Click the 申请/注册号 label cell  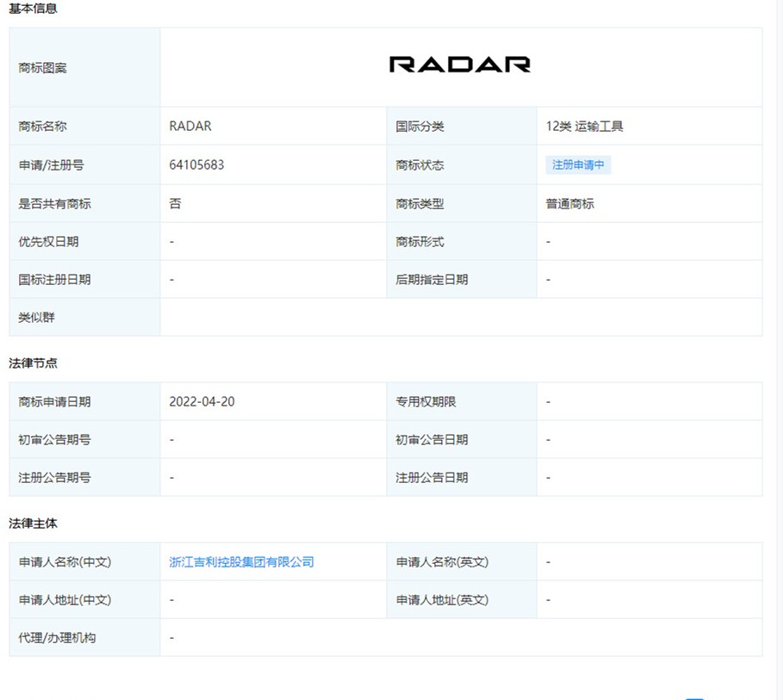pyautogui.click(x=84, y=164)
